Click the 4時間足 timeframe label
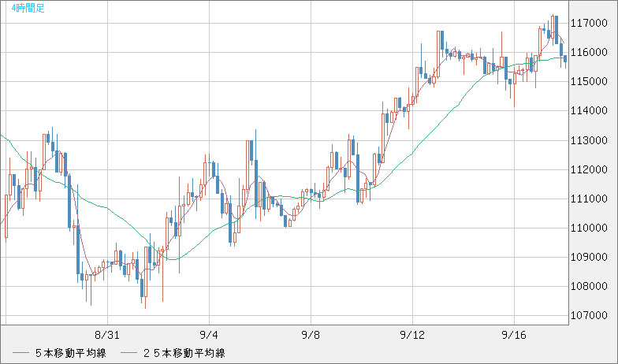This screenshot has width=618, height=364. 28,8
